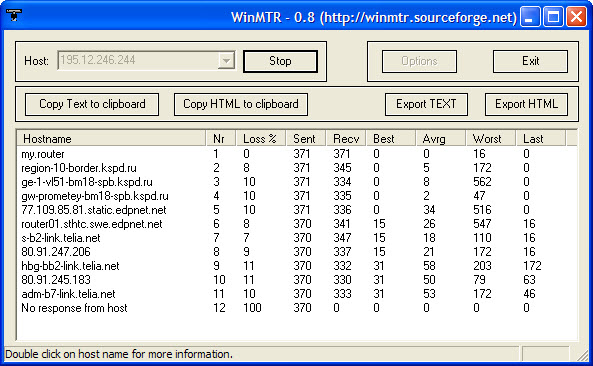The image size is (593, 366).
Task: Copy Text to clipboard
Action: pos(92,104)
